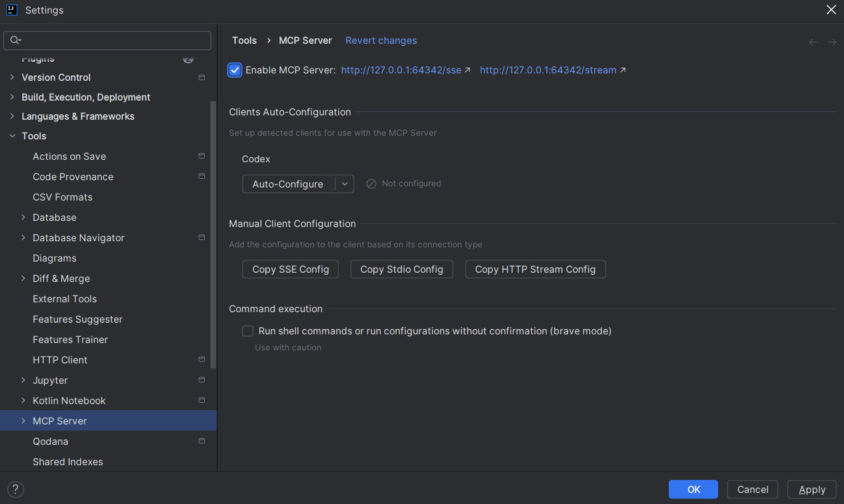Click the project-level icon beside Kotlin Notebook
The height and width of the screenshot is (504, 844).
pyautogui.click(x=202, y=401)
